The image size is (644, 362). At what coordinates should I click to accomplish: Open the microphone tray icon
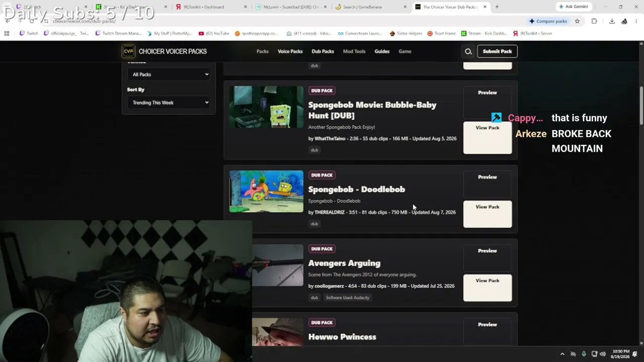584,354
